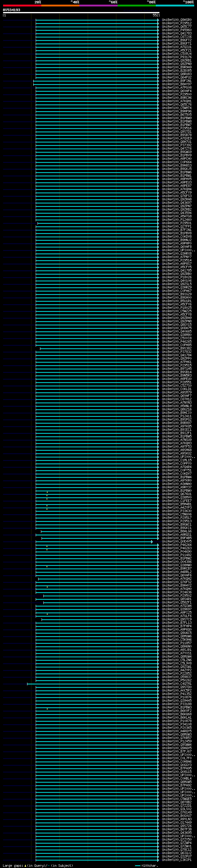Select the UniRef100_A7PG08 label
This screenshot has width=197, height=868.
(x=177, y=88)
